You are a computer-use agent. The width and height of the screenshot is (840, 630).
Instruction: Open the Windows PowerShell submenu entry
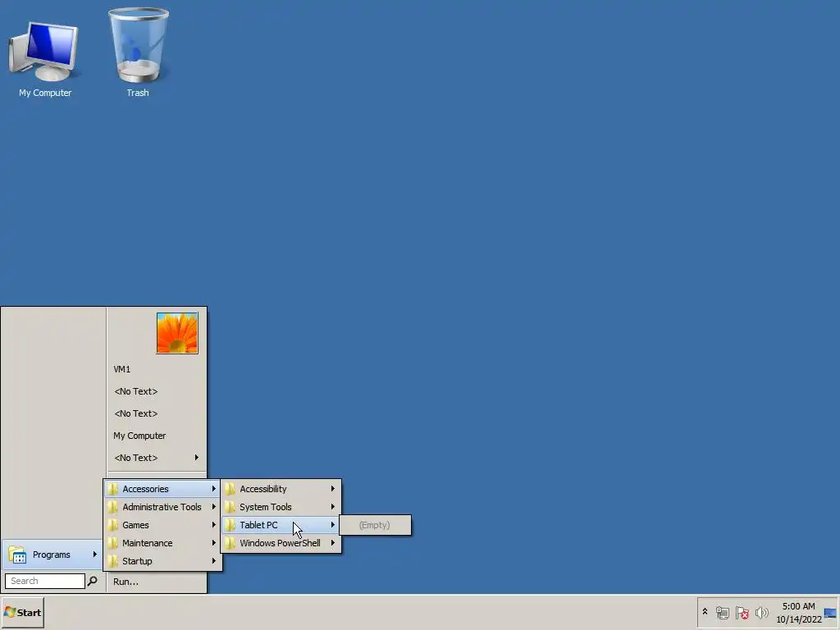pos(281,543)
